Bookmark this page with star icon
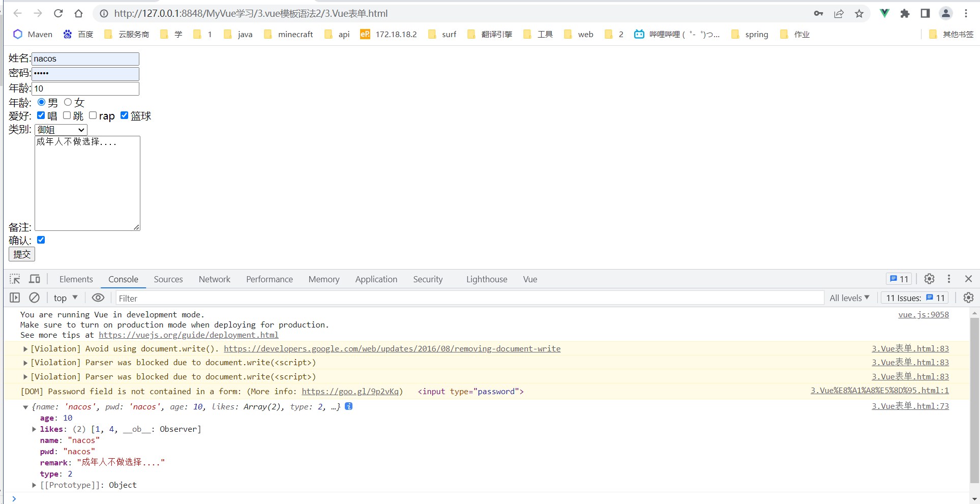980x504 pixels. coord(859,14)
